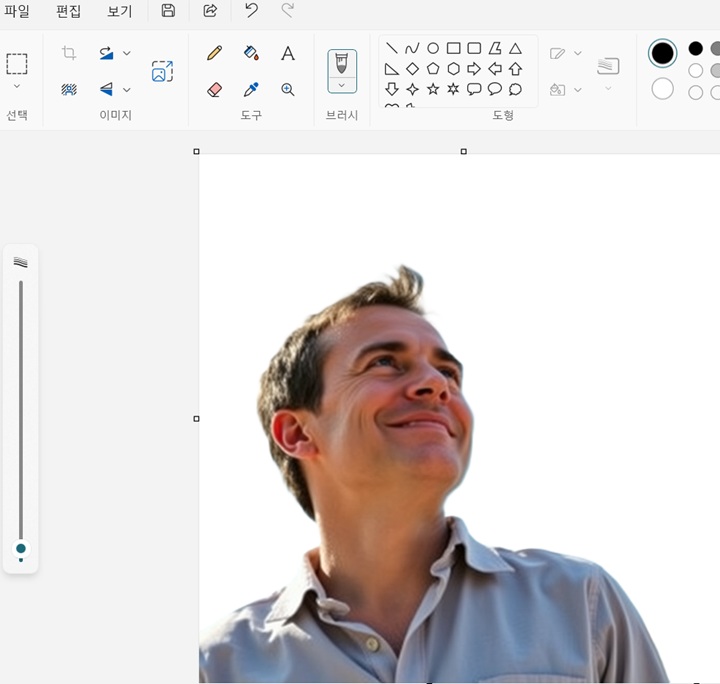The height and width of the screenshot is (684, 720).
Task: Open the 파일 menu
Action: tap(17, 11)
